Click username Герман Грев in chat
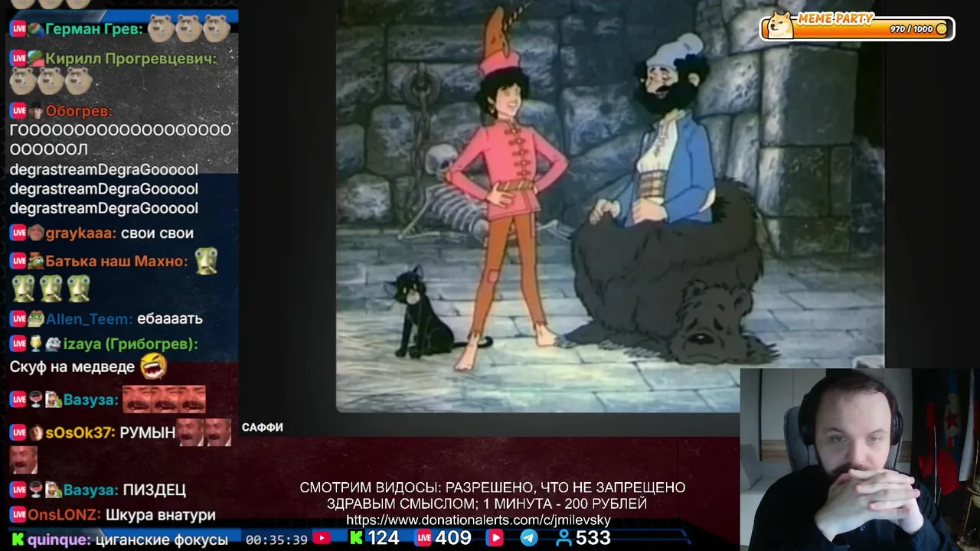The height and width of the screenshot is (551, 980). tap(94, 29)
